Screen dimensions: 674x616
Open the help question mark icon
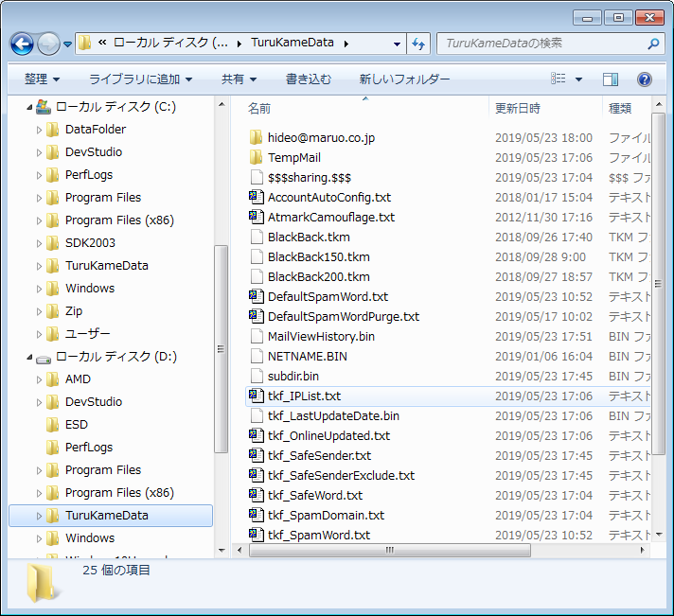(x=645, y=79)
